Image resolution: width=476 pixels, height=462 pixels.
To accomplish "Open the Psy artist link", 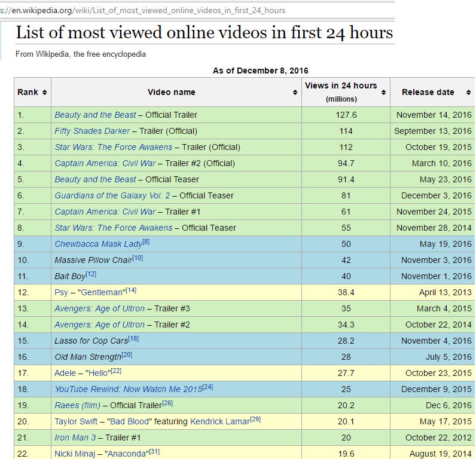I will [x=62, y=292].
